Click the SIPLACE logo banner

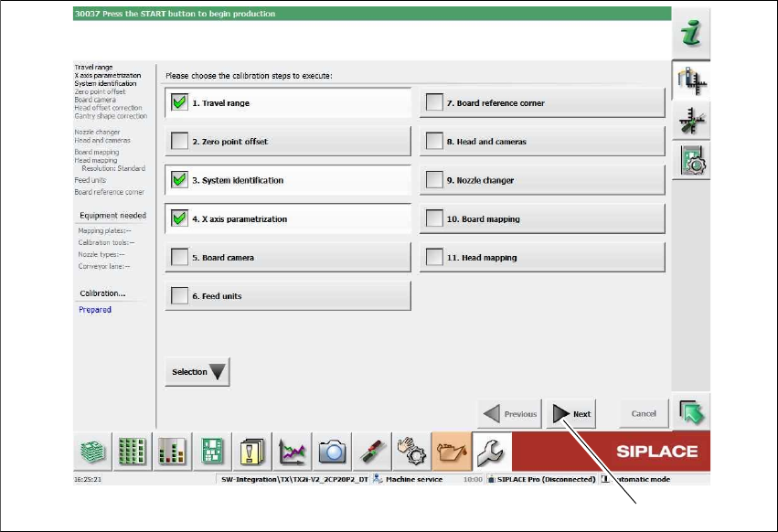pyautogui.click(x=611, y=452)
